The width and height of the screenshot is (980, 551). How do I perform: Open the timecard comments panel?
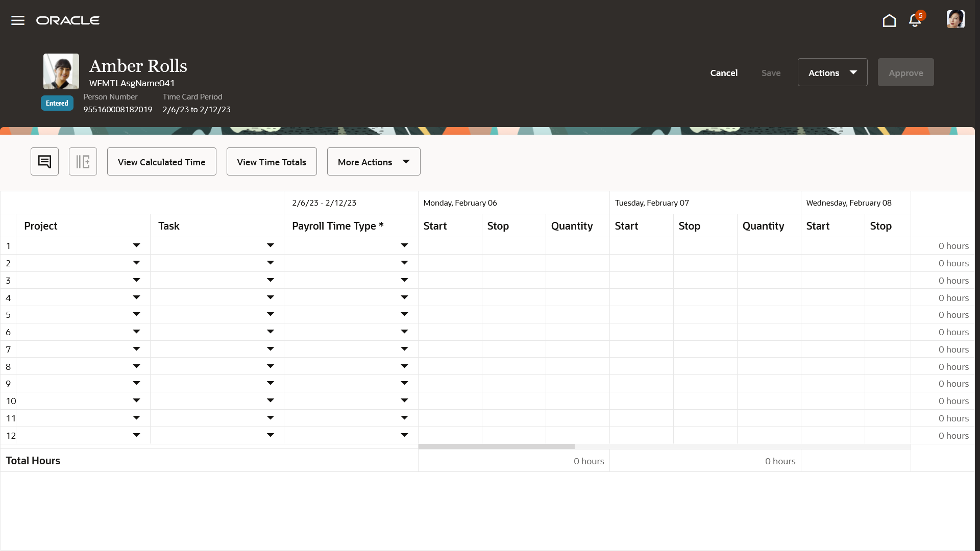44,161
